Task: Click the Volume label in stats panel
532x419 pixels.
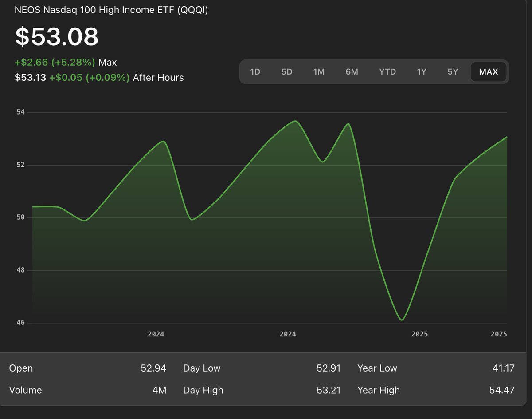Action: [26, 390]
